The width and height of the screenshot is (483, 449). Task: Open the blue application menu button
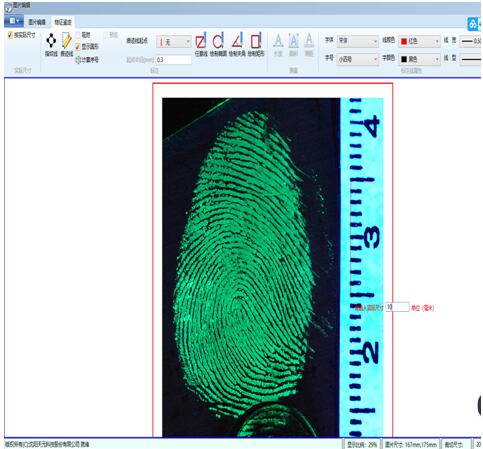14,21
